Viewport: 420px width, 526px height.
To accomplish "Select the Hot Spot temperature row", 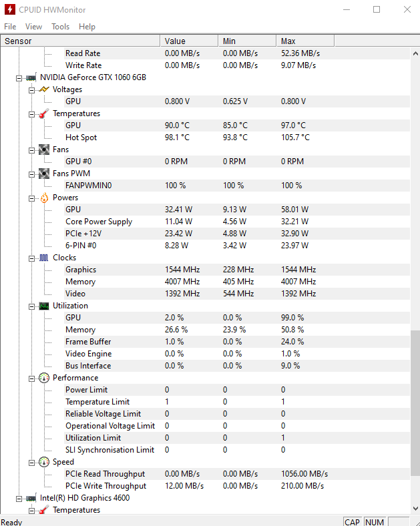I will 205,138.
